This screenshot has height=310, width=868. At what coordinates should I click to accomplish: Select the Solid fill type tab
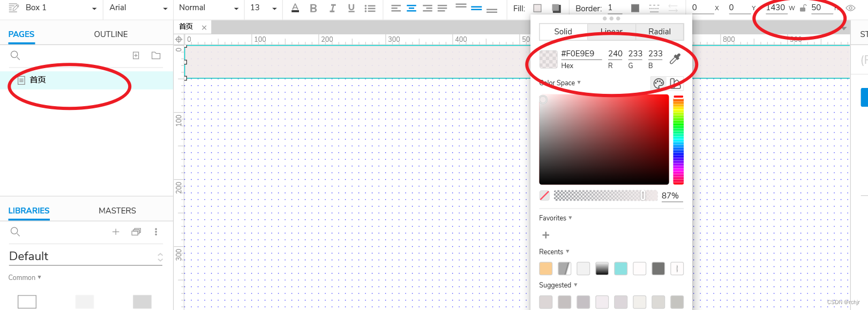[x=563, y=32]
